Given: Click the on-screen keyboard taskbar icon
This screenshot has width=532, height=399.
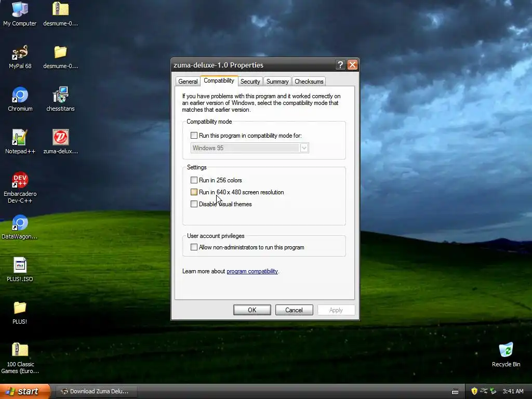Looking at the screenshot, I should pos(455,392).
